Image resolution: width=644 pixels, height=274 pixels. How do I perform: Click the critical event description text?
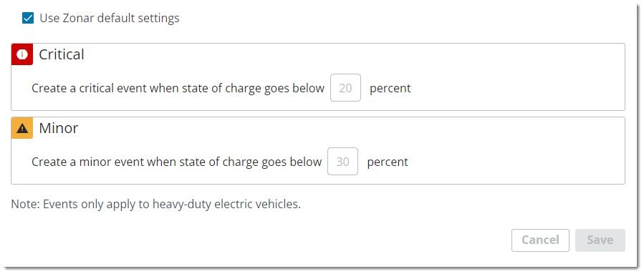pyautogui.click(x=178, y=88)
